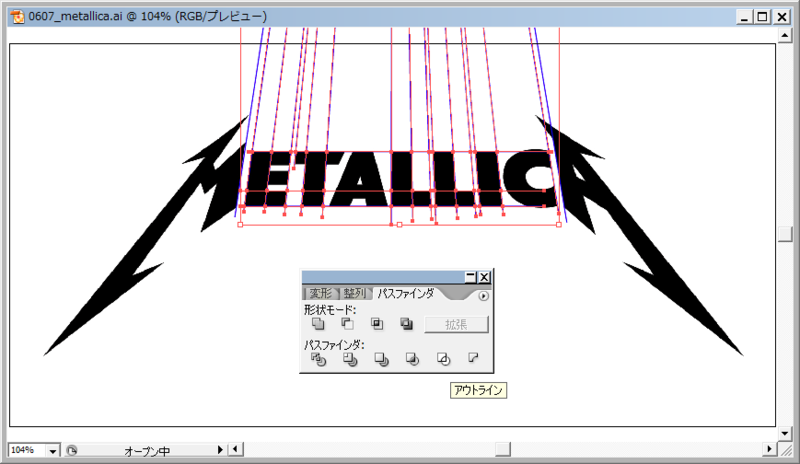Click the Illustrator document icon in title bar
800x464 pixels.
(17, 16)
